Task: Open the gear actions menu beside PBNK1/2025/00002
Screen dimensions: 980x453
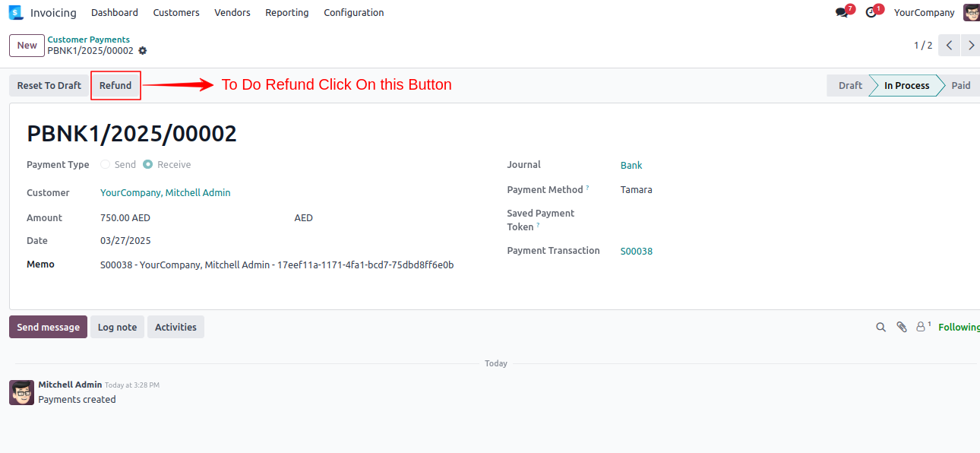Action: [x=143, y=51]
